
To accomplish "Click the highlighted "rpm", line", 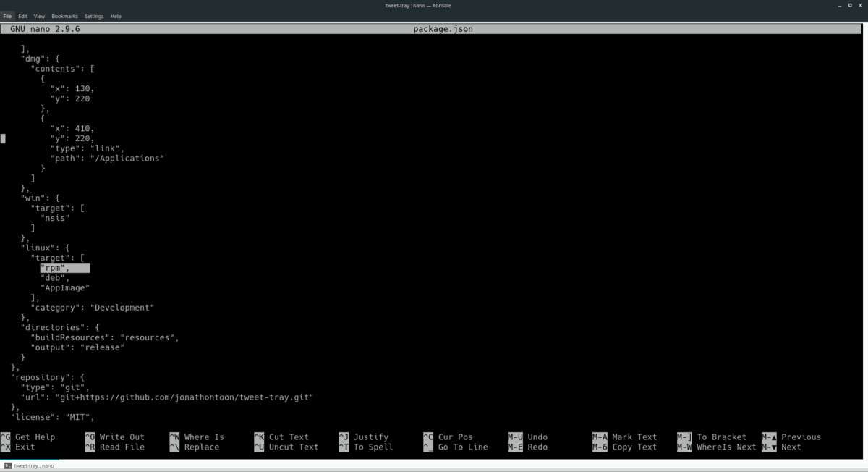I will click(x=65, y=268).
